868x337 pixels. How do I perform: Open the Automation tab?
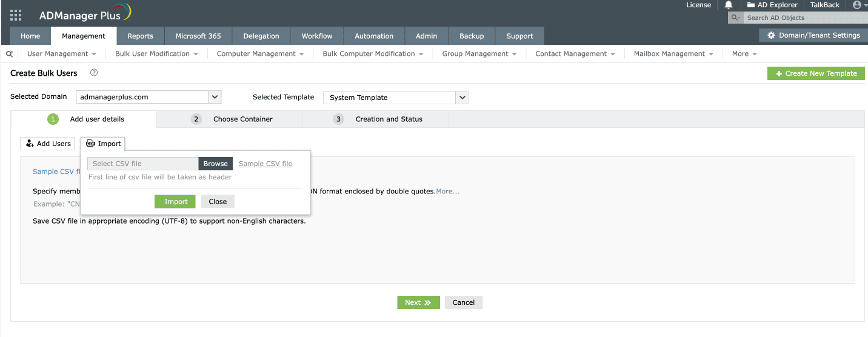(x=374, y=36)
